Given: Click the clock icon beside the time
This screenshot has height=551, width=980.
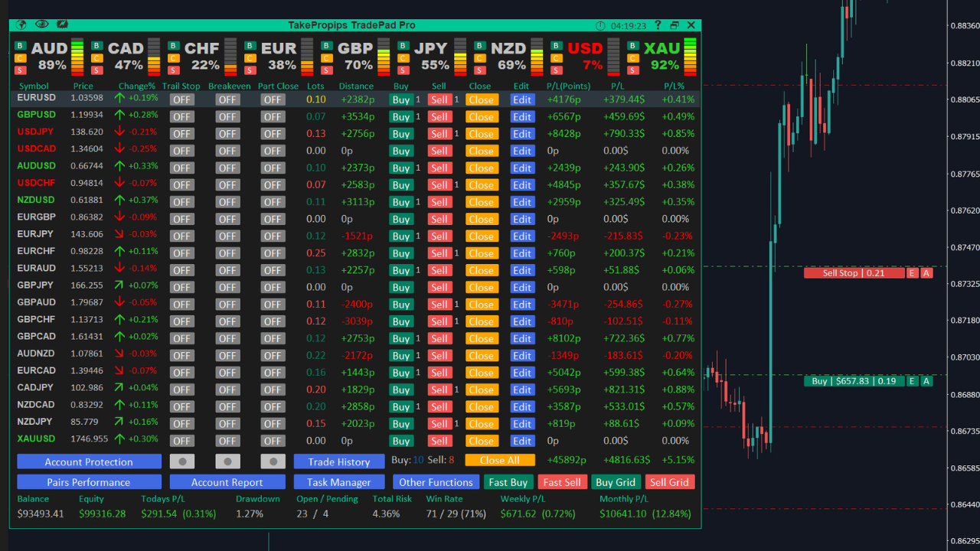Looking at the screenshot, I should [600, 26].
